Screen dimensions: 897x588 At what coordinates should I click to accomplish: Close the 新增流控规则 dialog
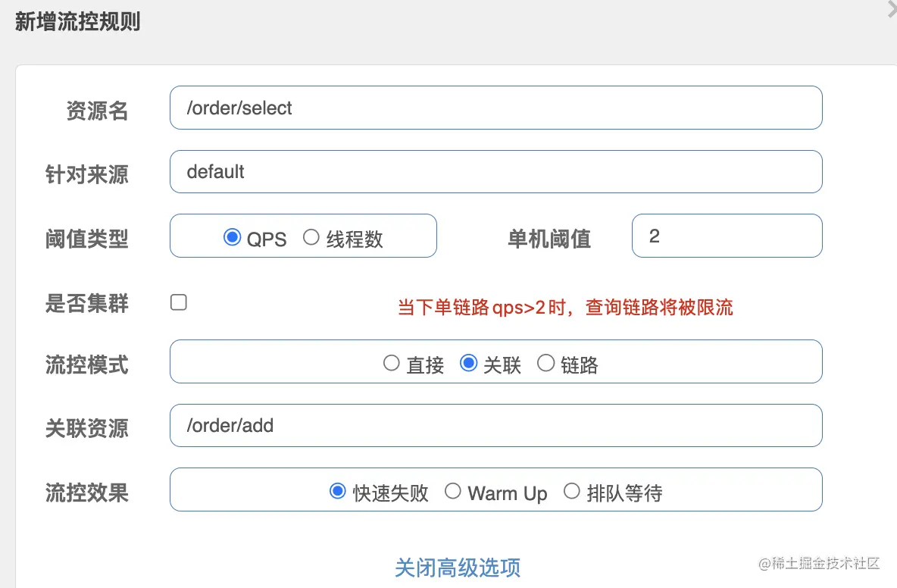tap(892, 9)
